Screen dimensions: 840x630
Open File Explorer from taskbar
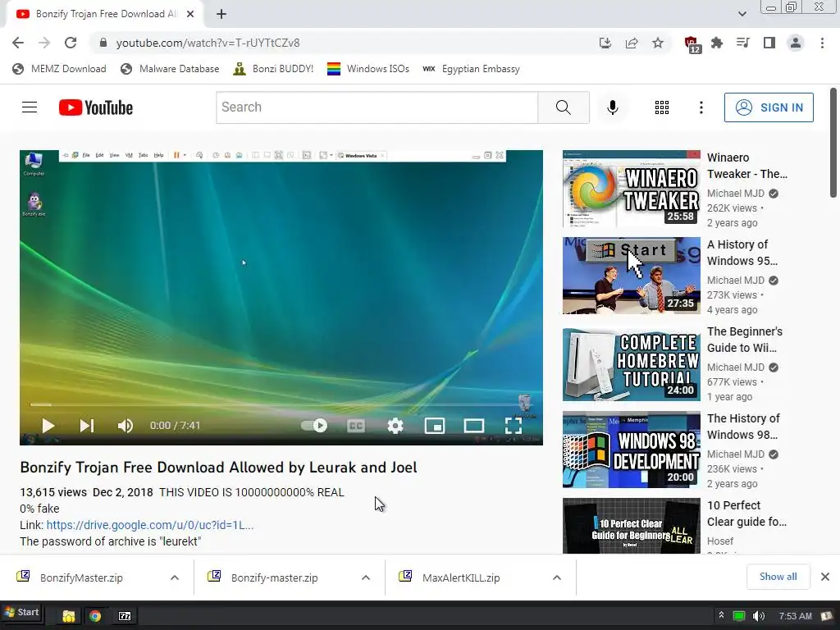(x=69, y=616)
